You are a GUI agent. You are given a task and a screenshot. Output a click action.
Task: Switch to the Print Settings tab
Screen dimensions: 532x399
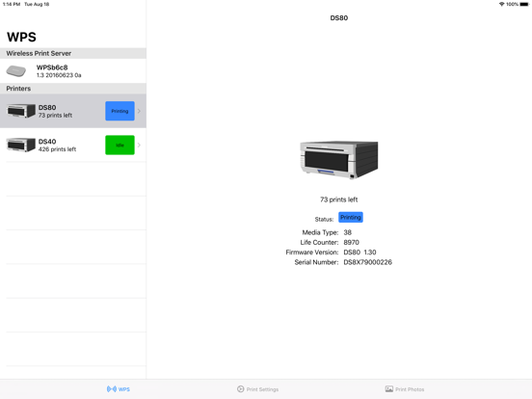pyautogui.click(x=258, y=389)
